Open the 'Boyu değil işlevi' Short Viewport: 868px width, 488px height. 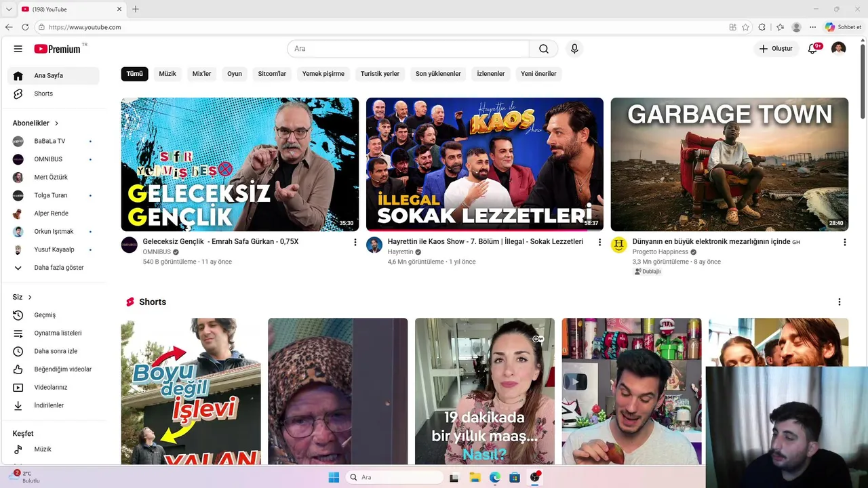191,391
